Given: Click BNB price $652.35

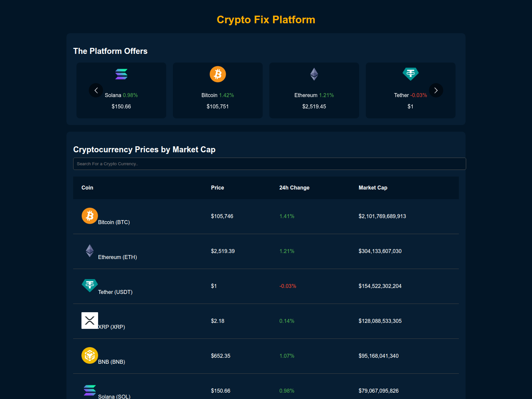Looking at the screenshot, I should pos(221,356).
